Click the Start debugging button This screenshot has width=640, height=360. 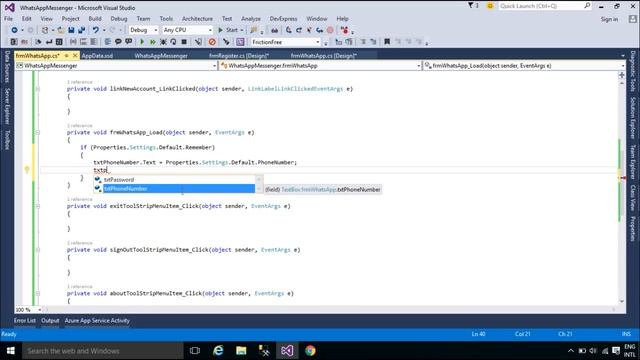tap(228, 30)
